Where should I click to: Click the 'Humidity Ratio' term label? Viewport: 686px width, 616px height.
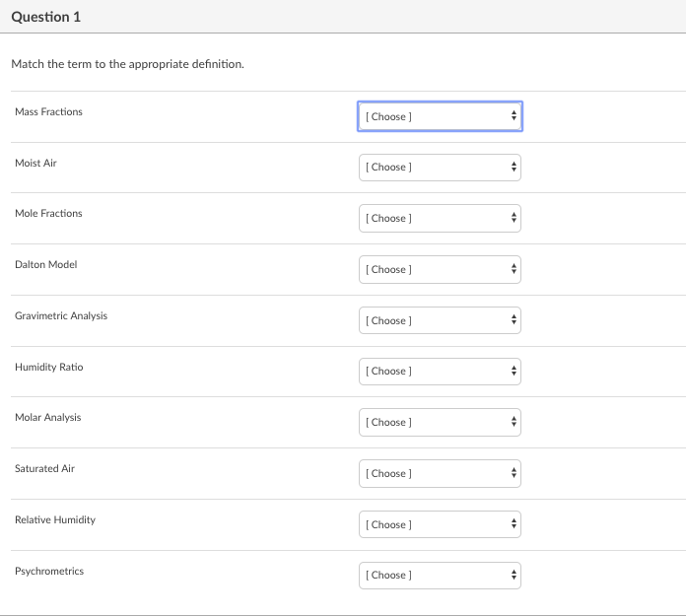49,367
